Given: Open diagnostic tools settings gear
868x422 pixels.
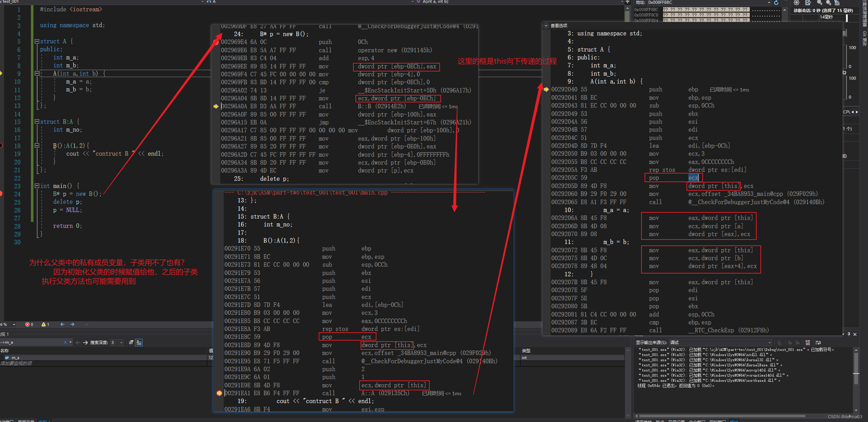Looking at the screenshot, I should tap(796, 3).
